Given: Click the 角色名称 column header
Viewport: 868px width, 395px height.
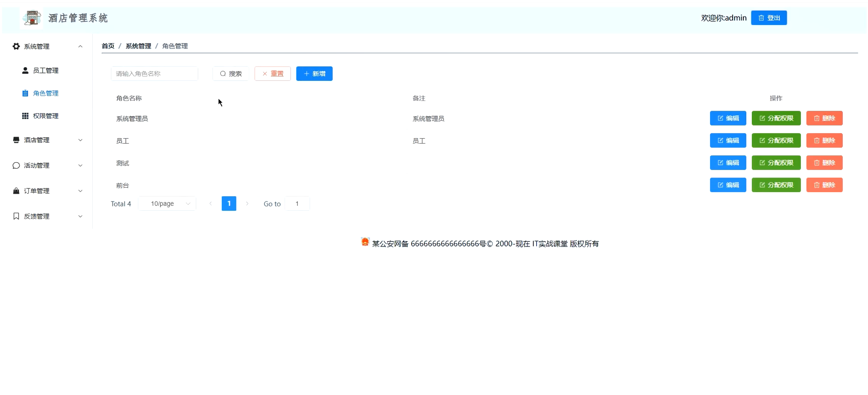Looking at the screenshot, I should (x=129, y=98).
